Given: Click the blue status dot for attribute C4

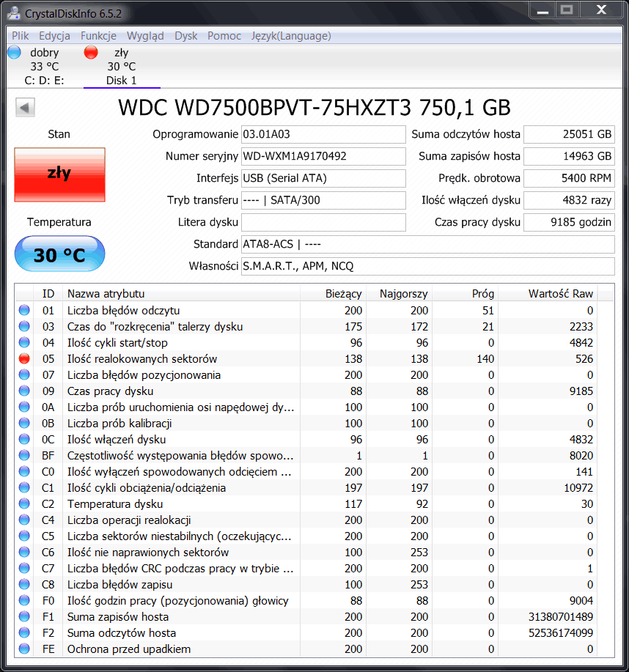Looking at the screenshot, I should 24,520.
